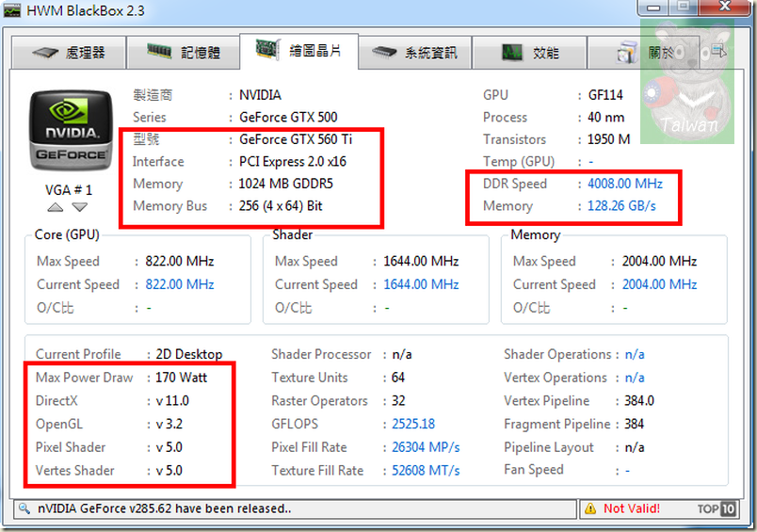Image resolution: width=757 pixels, height=532 pixels.
Task: Click the 2D Desktop current profile value
Action: (188, 354)
